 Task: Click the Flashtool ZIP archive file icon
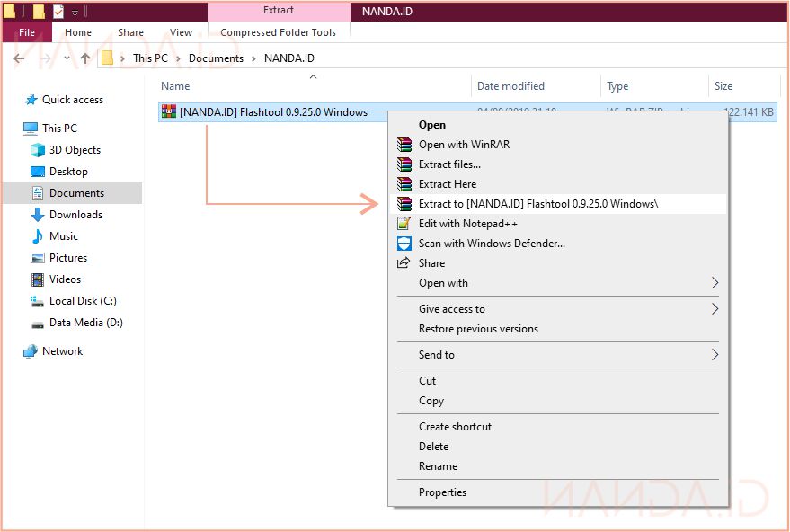(x=168, y=112)
